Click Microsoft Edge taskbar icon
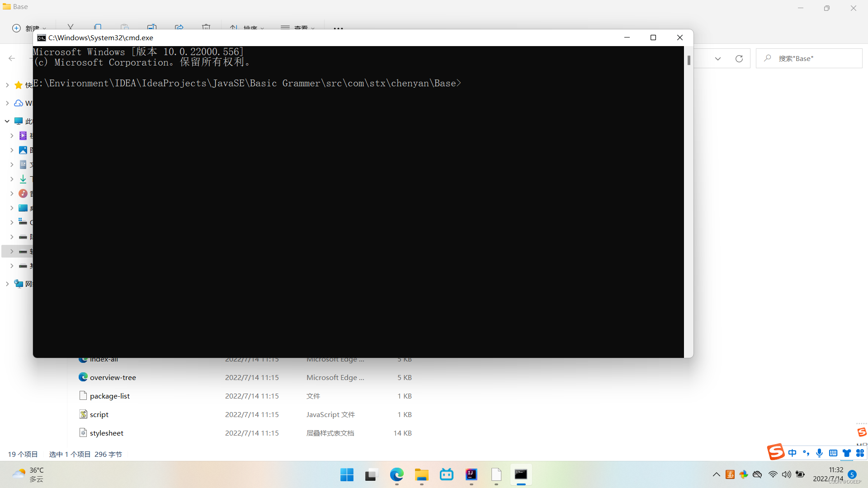The height and width of the screenshot is (488, 868). pyautogui.click(x=396, y=474)
